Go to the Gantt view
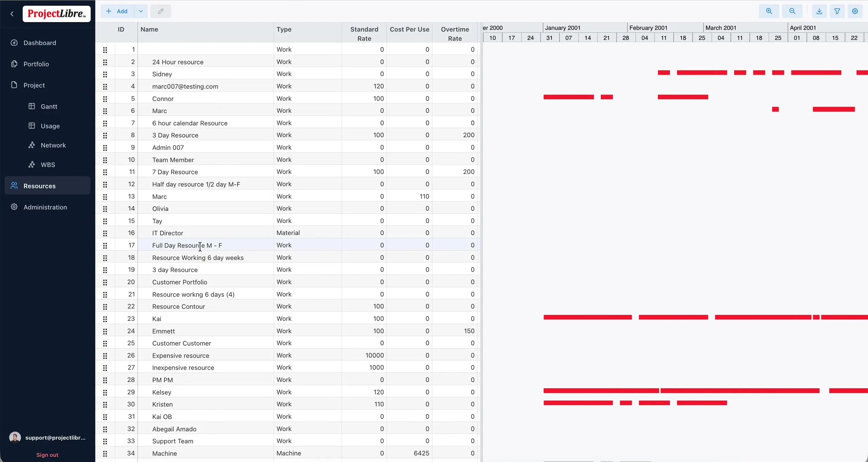The height and width of the screenshot is (462, 868). coord(49,106)
